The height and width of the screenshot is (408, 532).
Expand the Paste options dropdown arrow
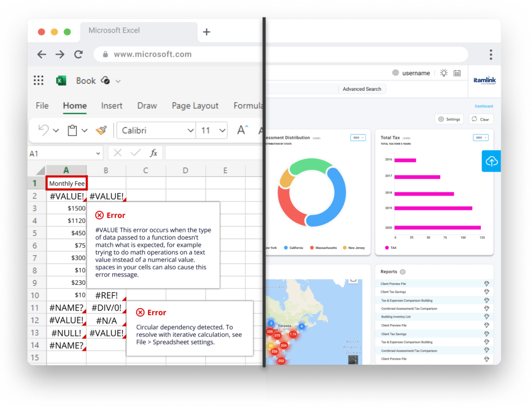(85, 130)
